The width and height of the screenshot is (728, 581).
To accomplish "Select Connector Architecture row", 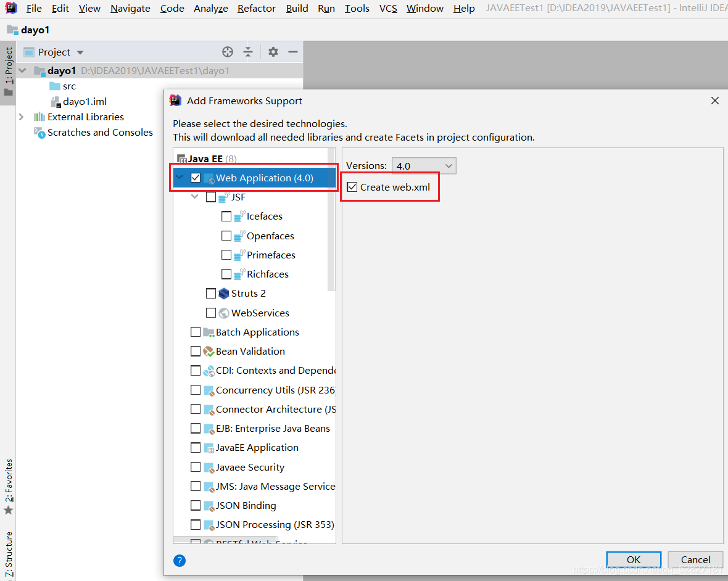I will click(x=254, y=410).
